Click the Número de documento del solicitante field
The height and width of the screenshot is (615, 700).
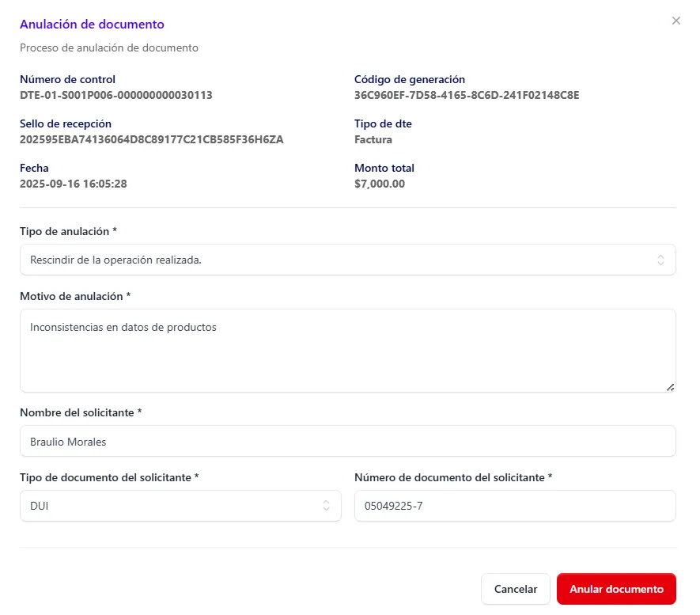coord(515,506)
